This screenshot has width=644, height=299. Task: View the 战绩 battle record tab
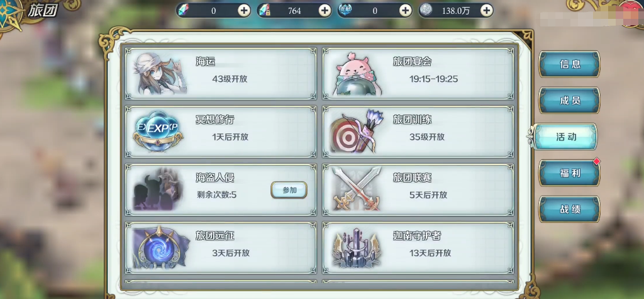[x=570, y=209]
